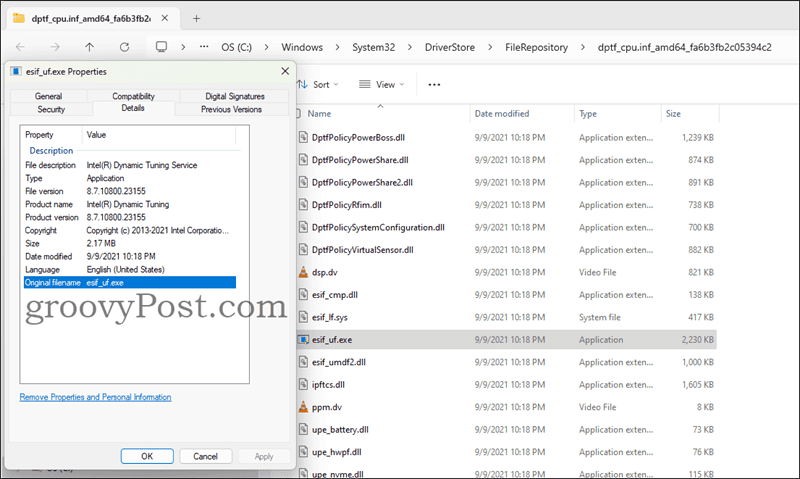Switch to the Digital Signatures tab
The width and height of the screenshot is (800, 479).
235,96
